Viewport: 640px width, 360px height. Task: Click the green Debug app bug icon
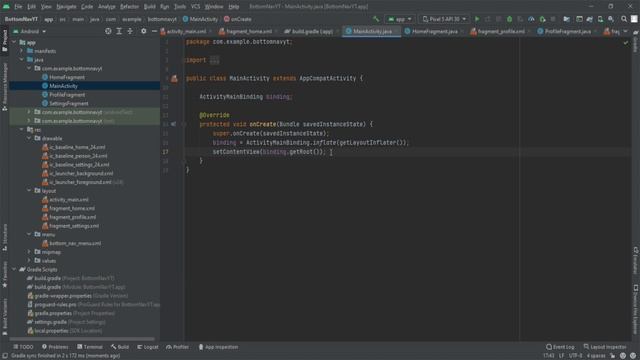point(509,19)
